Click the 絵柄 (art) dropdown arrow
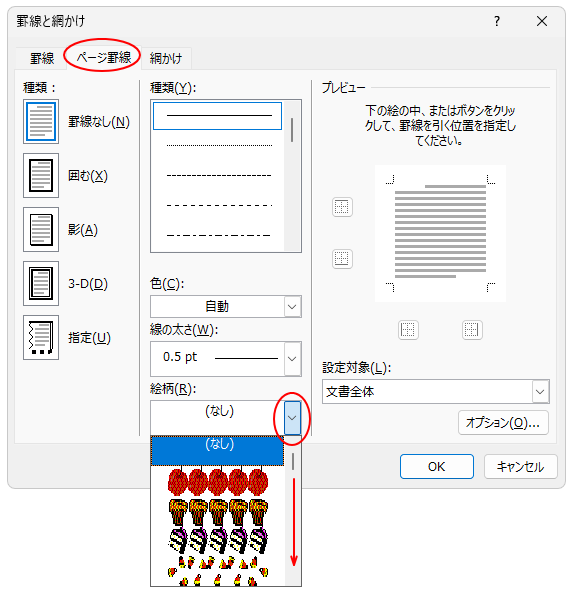 (293, 418)
